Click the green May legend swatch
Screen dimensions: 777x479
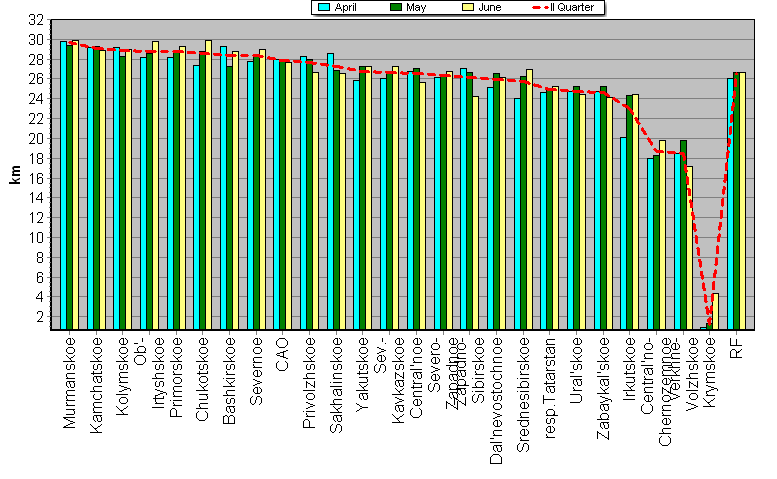pos(396,7)
